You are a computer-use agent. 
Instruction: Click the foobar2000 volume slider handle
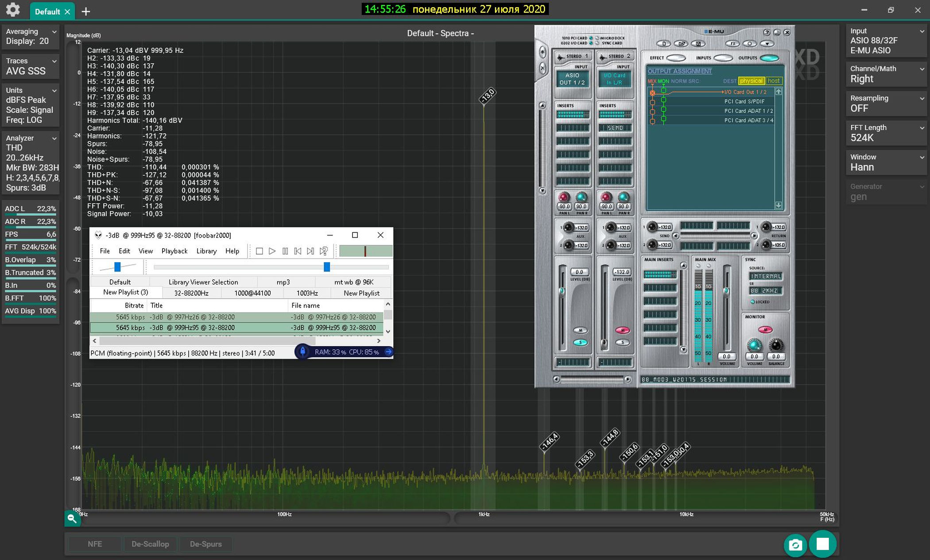click(x=117, y=267)
